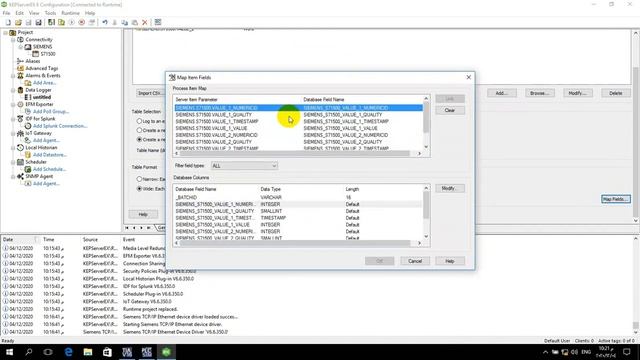Click the S71500 device icon in the tree

[36, 54]
